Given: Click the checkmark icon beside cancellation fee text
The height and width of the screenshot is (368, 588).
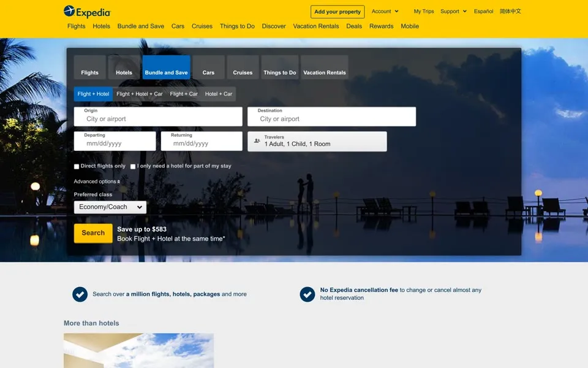Looking at the screenshot, I should click(x=307, y=294).
